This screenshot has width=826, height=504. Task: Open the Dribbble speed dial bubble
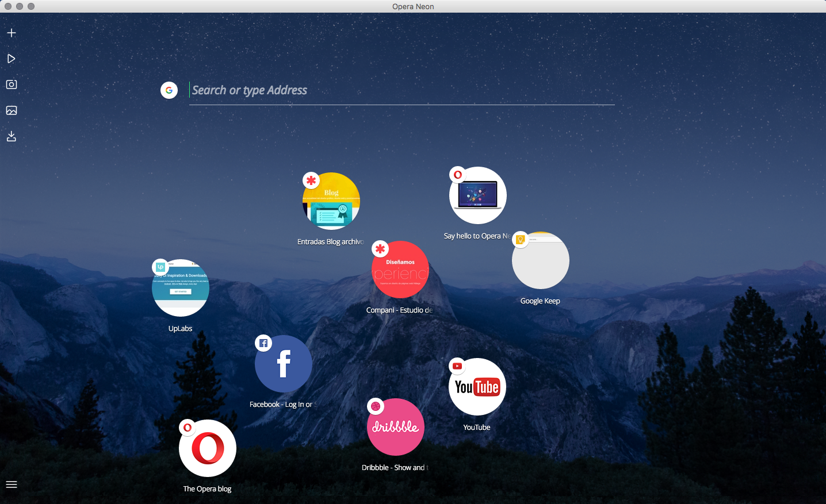pos(396,427)
